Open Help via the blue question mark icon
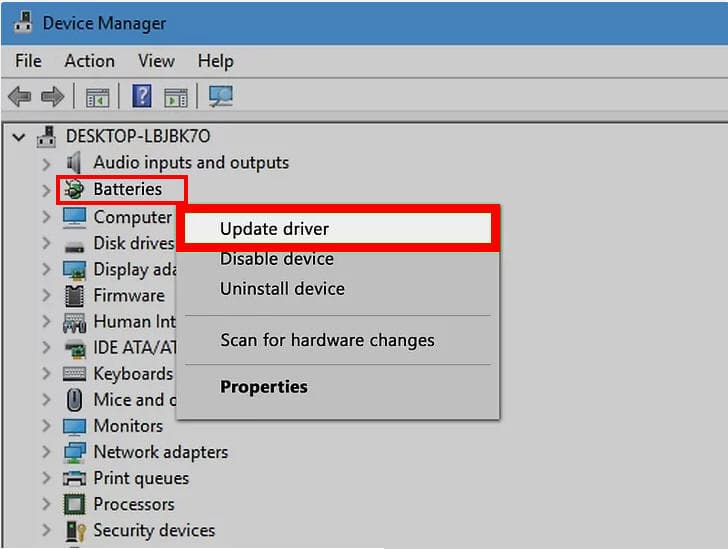 142,97
